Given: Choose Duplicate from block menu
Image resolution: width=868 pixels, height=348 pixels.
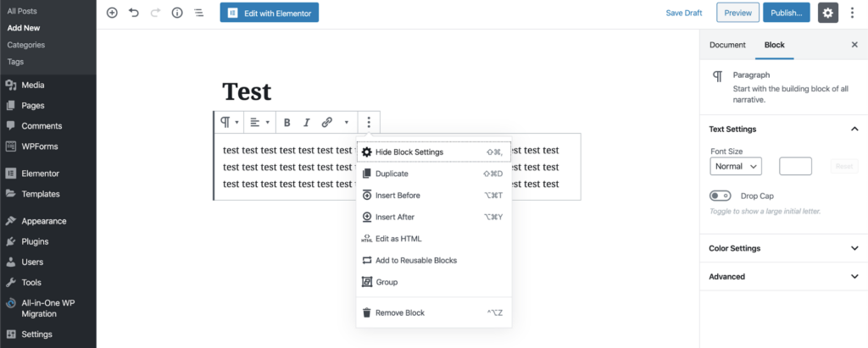Looking at the screenshot, I should [x=433, y=174].
